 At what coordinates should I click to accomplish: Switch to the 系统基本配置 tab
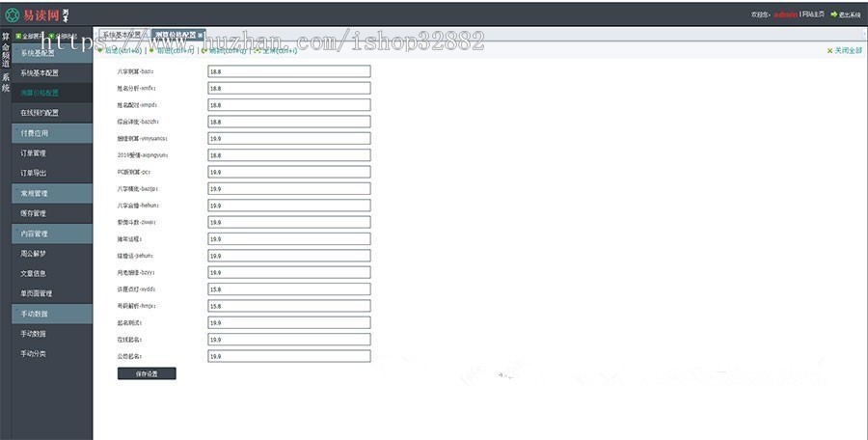[122, 35]
